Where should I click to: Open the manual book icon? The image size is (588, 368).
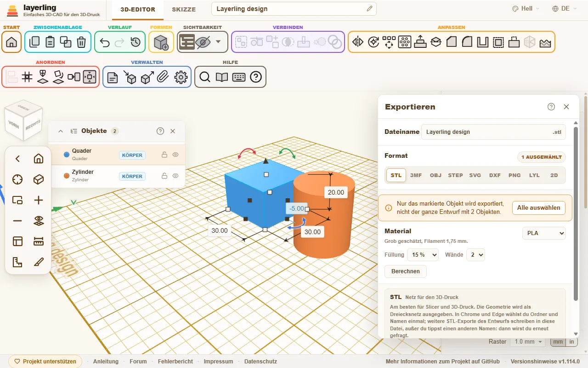[222, 77]
